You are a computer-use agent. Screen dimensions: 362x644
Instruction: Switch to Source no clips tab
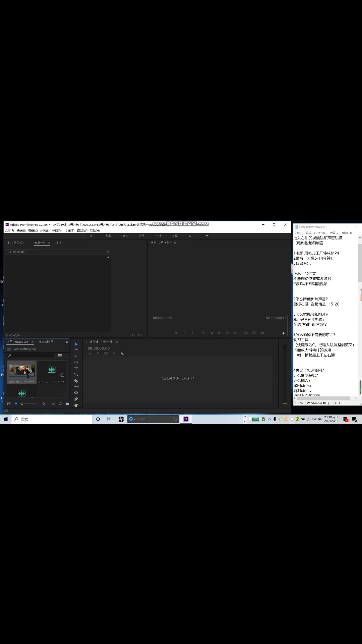(15, 243)
